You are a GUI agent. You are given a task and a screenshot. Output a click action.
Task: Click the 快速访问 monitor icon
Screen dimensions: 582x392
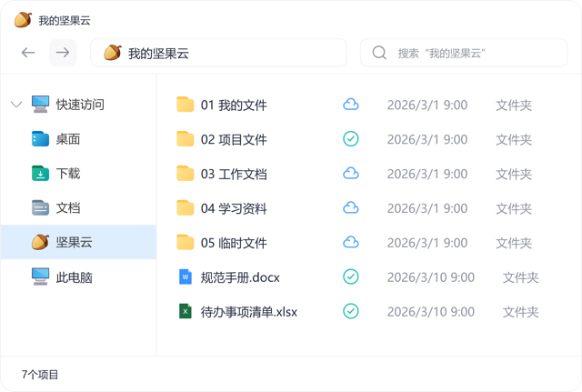point(40,105)
